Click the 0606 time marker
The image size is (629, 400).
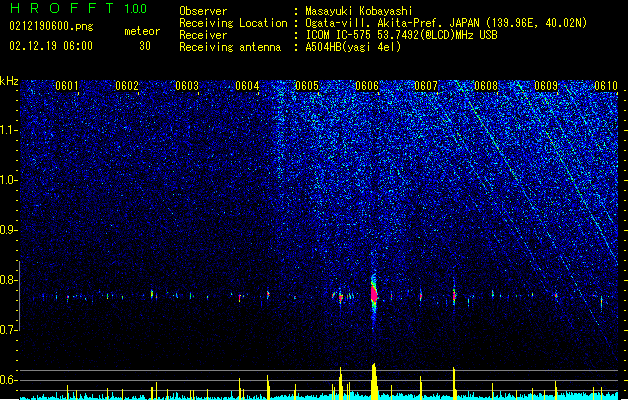click(367, 86)
